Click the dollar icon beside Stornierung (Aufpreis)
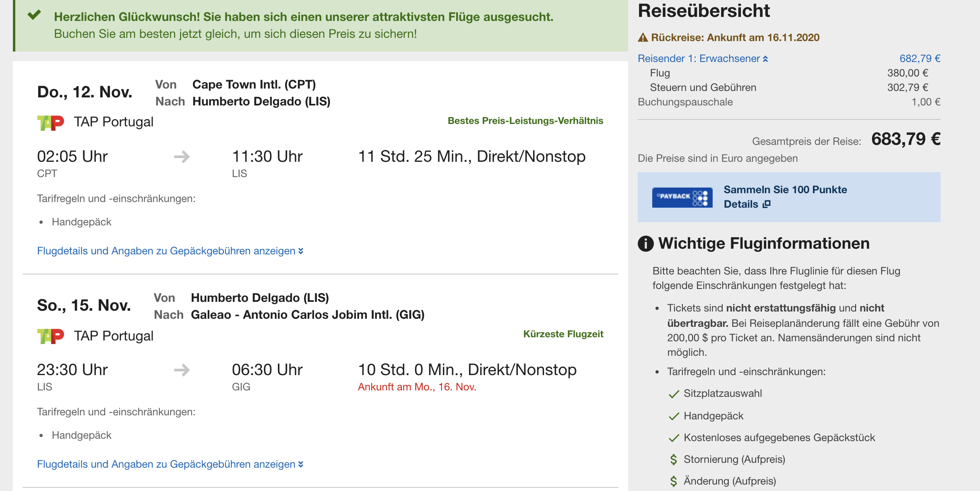The height and width of the screenshot is (491, 980). pos(674,460)
